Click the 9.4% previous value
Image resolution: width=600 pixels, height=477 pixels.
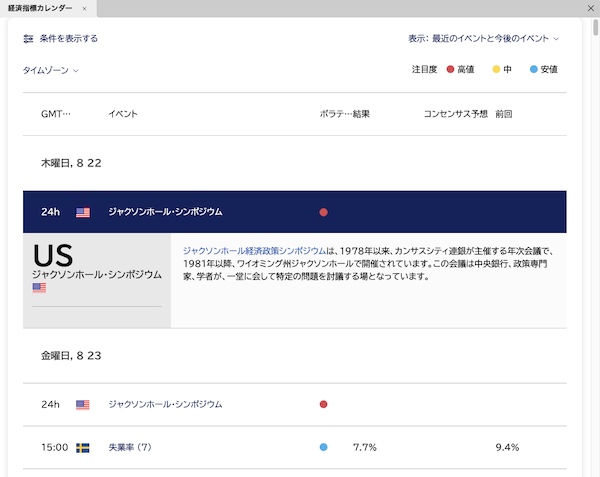click(507, 447)
